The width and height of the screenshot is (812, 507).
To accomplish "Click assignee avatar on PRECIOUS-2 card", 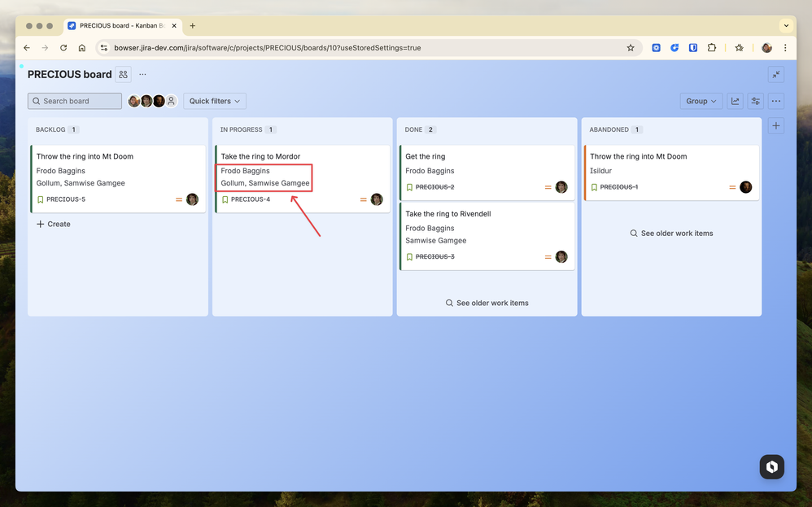I will tap(561, 187).
